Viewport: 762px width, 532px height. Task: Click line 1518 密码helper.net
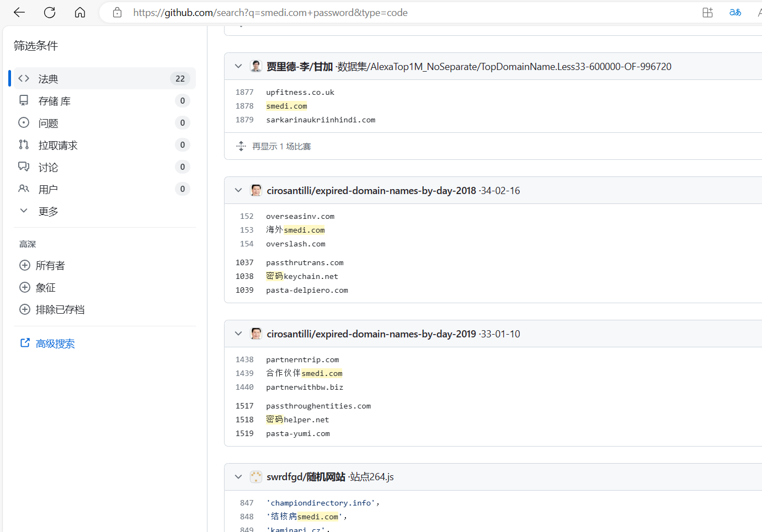[x=297, y=420]
